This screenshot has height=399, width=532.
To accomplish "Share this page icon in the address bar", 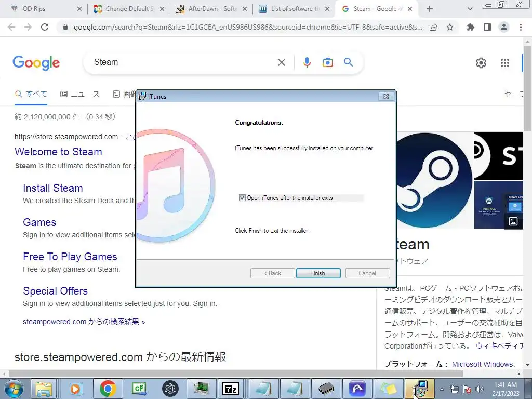I will [433, 28].
